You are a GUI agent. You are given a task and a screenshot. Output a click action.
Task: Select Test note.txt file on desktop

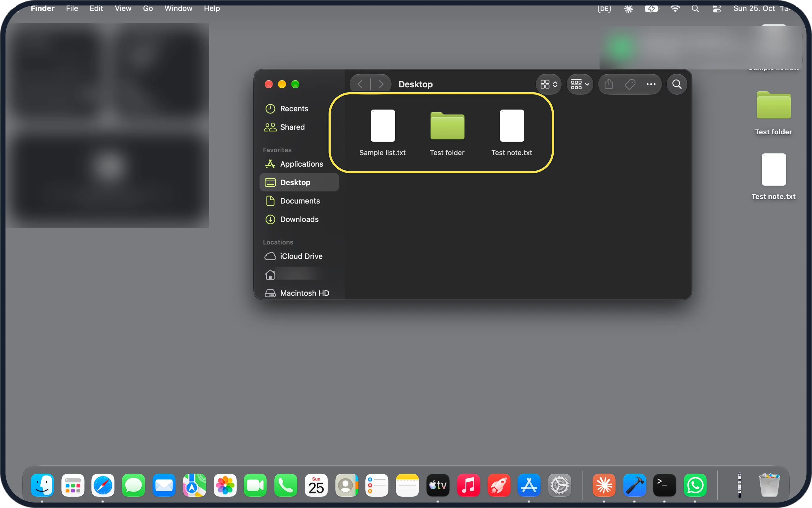click(x=773, y=177)
